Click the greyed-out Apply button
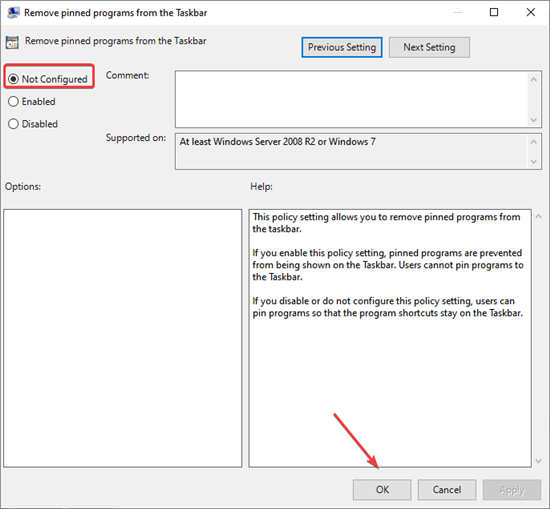Screen dimensions: 550x509 (512, 490)
